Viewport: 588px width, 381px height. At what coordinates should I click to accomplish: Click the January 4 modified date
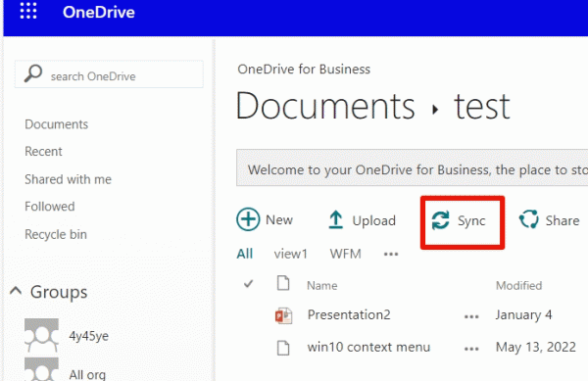523,314
